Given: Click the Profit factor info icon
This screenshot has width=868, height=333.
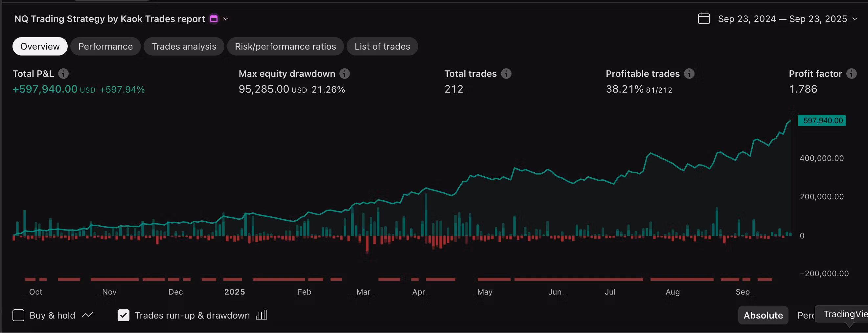Looking at the screenshot, I should (852, 74).
